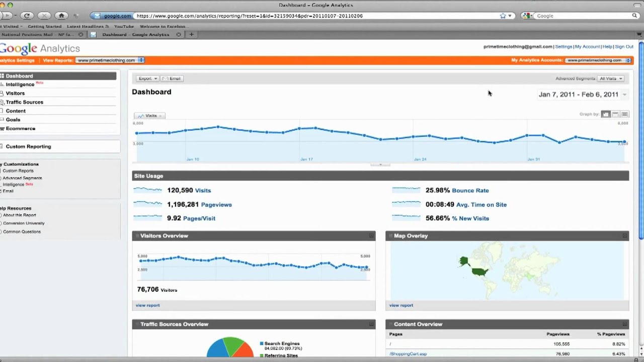Click the % New Visits sparkline thumbnail
Image resolution: width=644 pixels, height=362 pixels.
[x=406, y=218]
